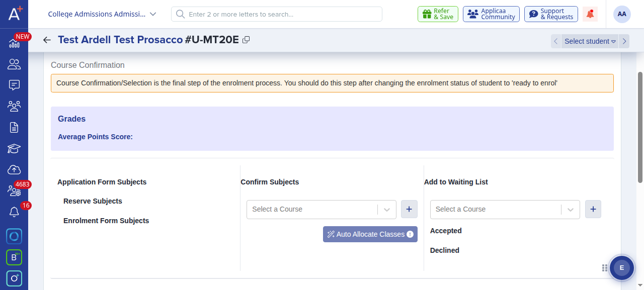Click the notification bell with badge 16
The image size is (644, 290).
click(14, 212)
